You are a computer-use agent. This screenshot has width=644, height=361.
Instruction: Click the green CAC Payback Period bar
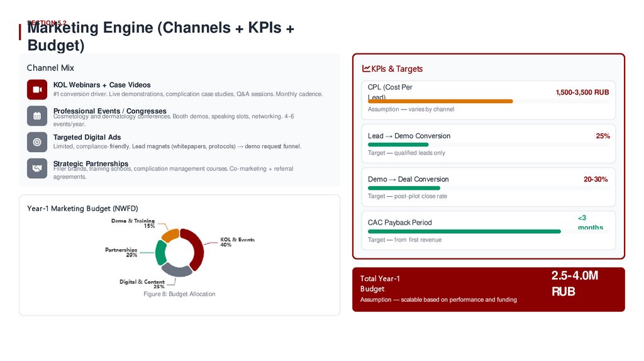click(x=464, y=231)
